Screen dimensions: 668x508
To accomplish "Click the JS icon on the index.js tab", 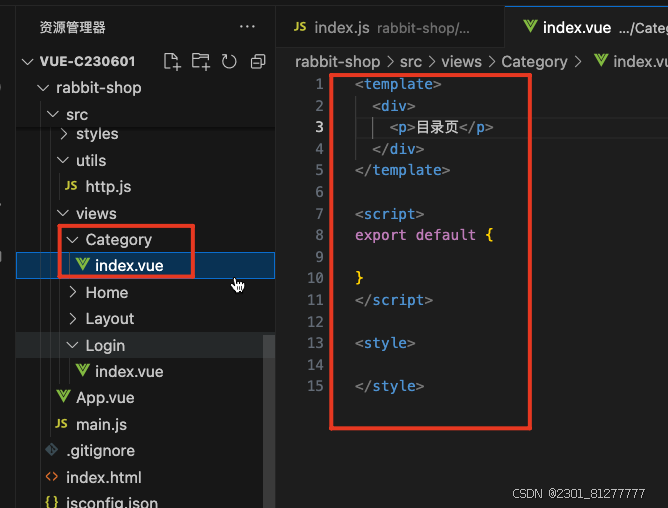I will coord(300,27).
